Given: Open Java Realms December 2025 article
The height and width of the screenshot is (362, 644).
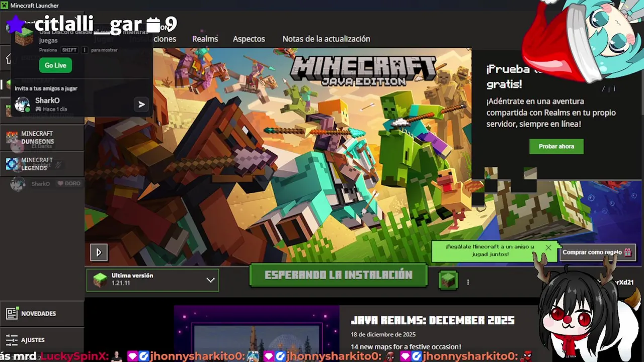Looking at the screenshot, I should coord(432,320).
